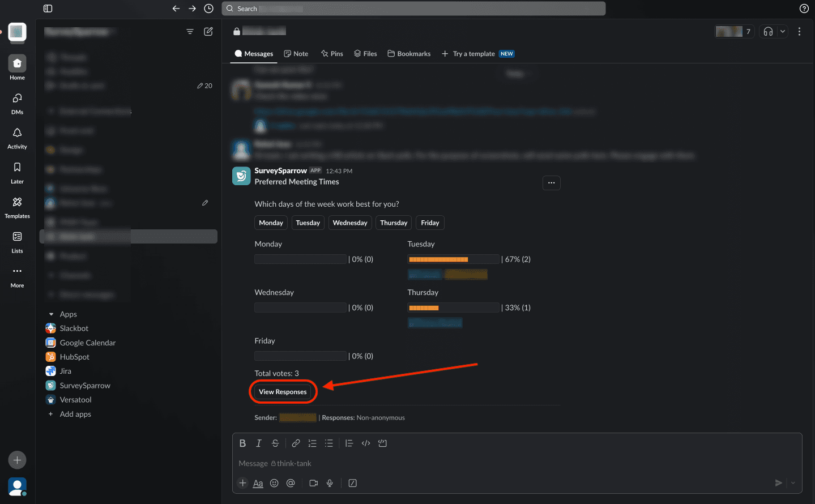815x504 pixels.
Task: Open the Later bookmark icon
Action: point(17,168)
